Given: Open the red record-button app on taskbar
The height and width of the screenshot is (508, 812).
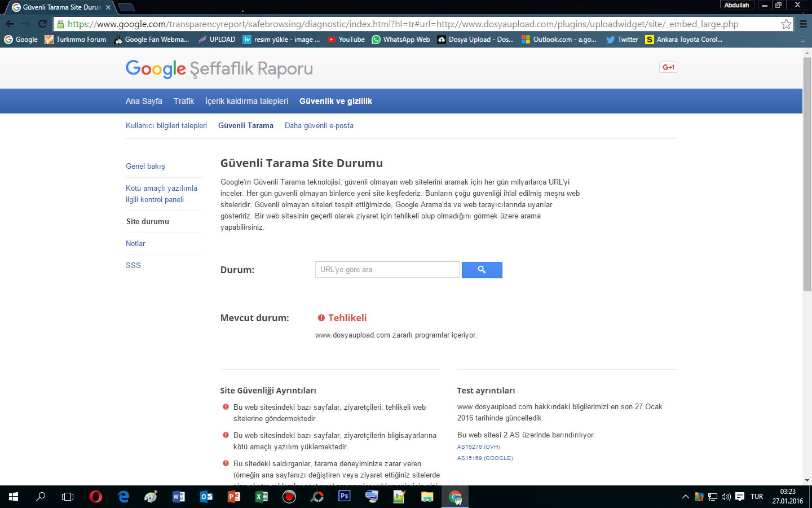Looking at the screenshot, I should pos(289,497).
